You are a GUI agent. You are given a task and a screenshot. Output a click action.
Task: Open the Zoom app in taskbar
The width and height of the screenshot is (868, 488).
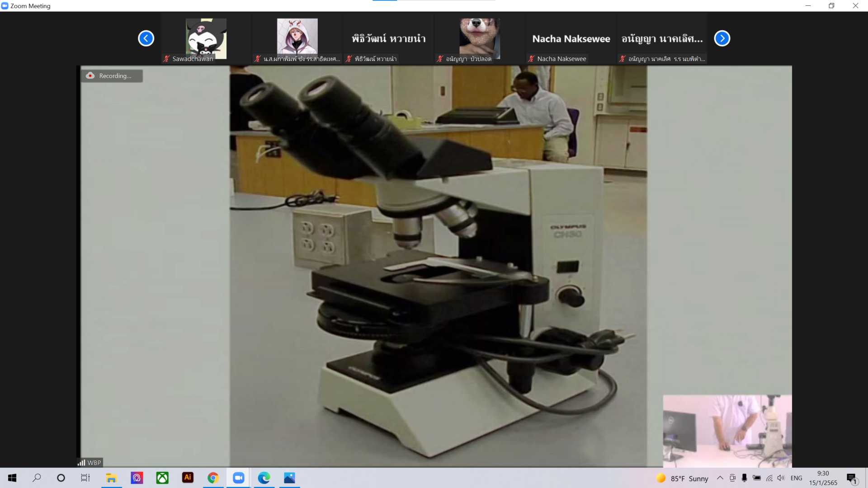238,478
